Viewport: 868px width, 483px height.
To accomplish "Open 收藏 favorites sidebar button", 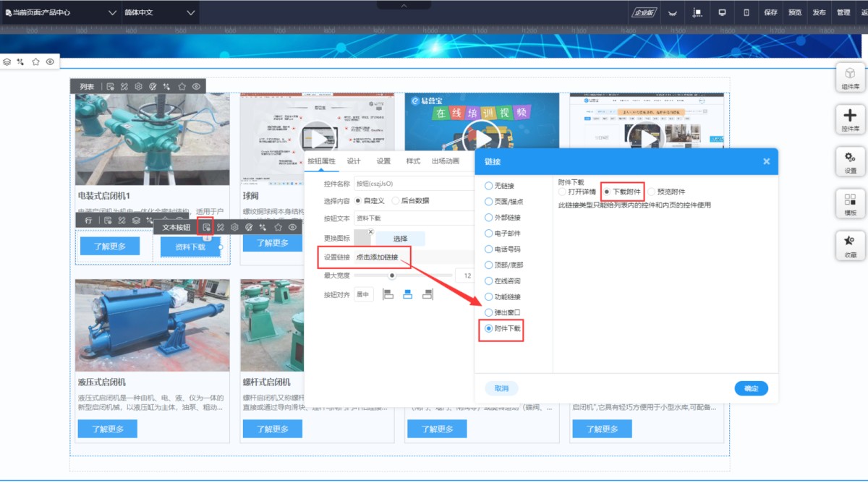I will tap(851, 246).
